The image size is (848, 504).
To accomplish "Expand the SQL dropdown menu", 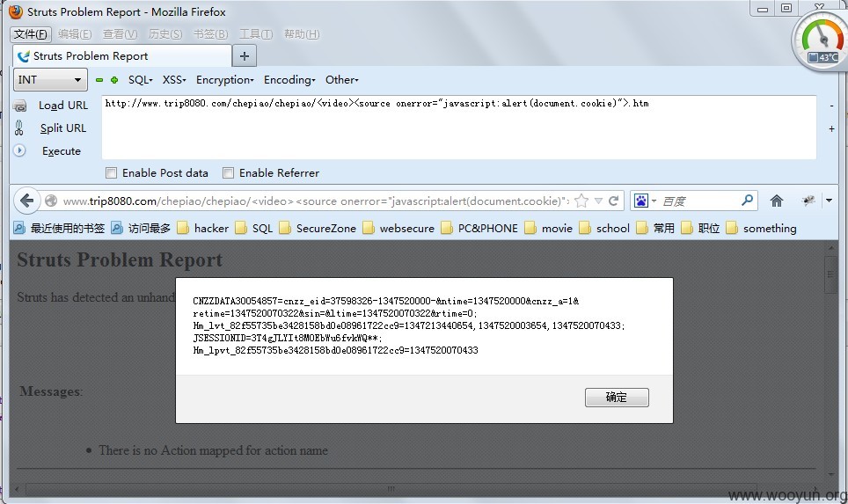I will click(x=140, y=80).
